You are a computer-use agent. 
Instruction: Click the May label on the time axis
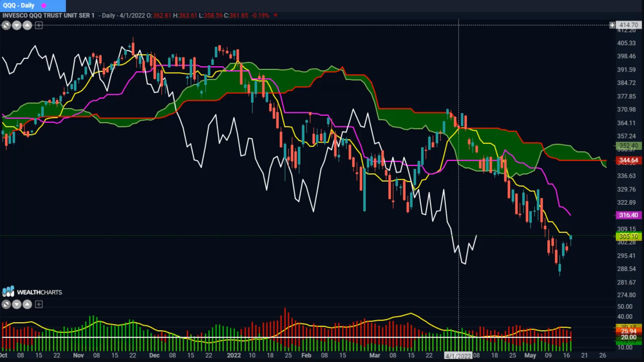pos(530,355)
